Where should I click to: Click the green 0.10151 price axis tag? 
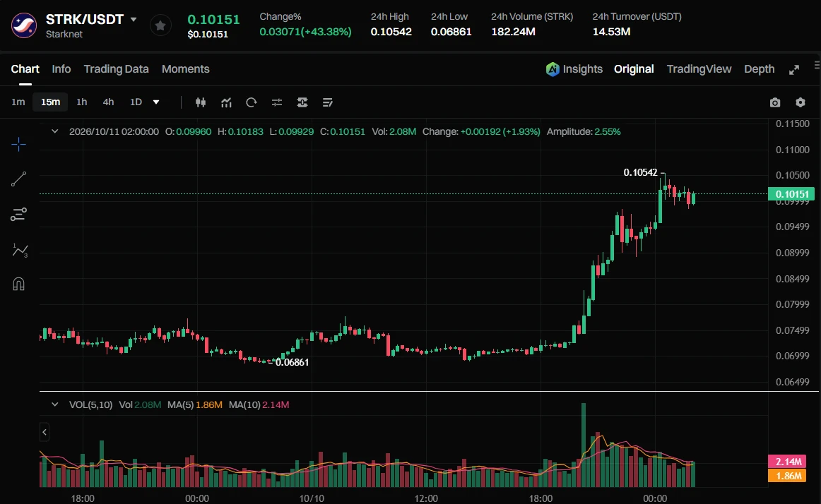(x=791, y=194)
